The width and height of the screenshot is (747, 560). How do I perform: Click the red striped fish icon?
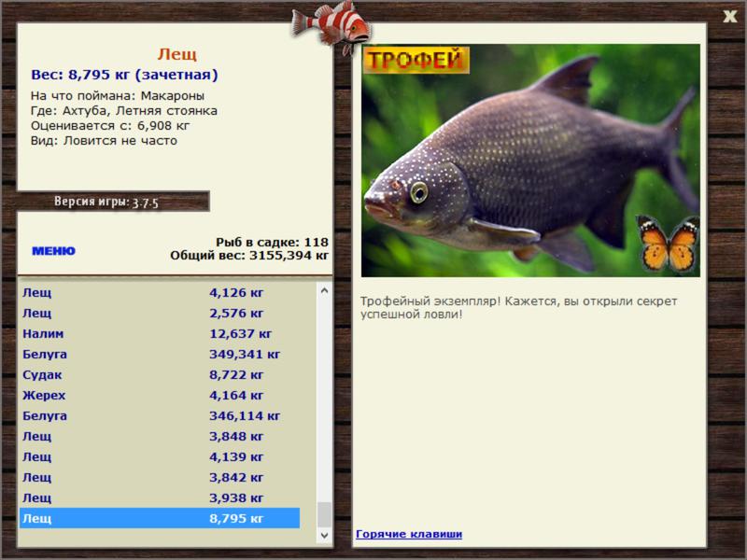[331, 25]
